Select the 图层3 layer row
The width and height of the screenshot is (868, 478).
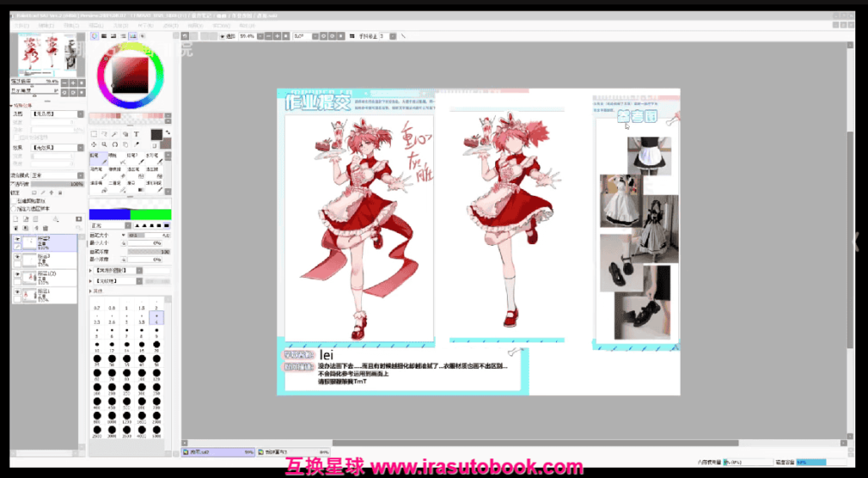45,260
